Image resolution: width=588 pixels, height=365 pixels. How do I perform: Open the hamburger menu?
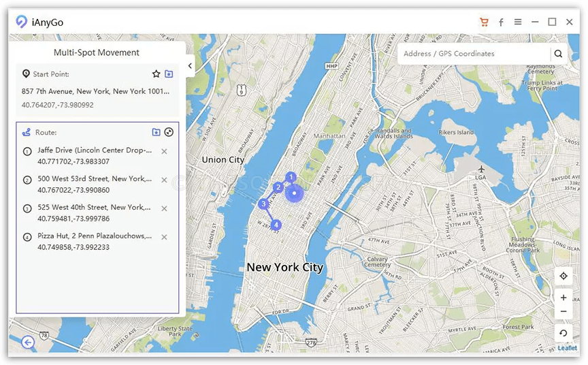tap(518, 22)
